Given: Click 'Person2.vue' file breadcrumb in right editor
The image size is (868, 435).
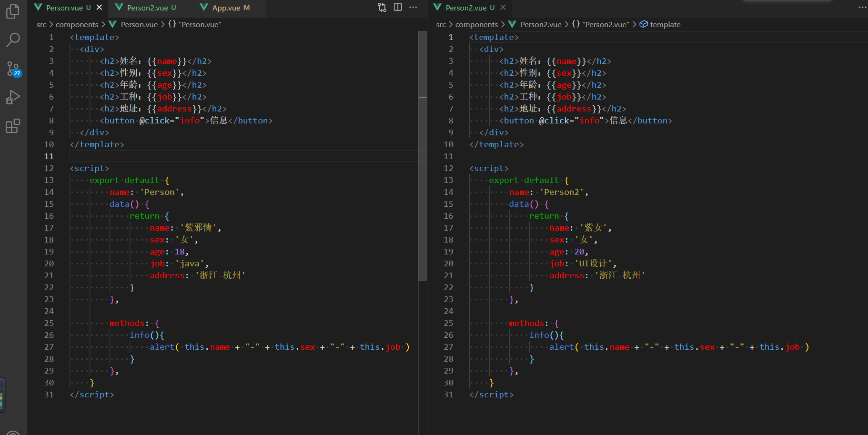Looking at the screenshot, I should click(541, 24).
